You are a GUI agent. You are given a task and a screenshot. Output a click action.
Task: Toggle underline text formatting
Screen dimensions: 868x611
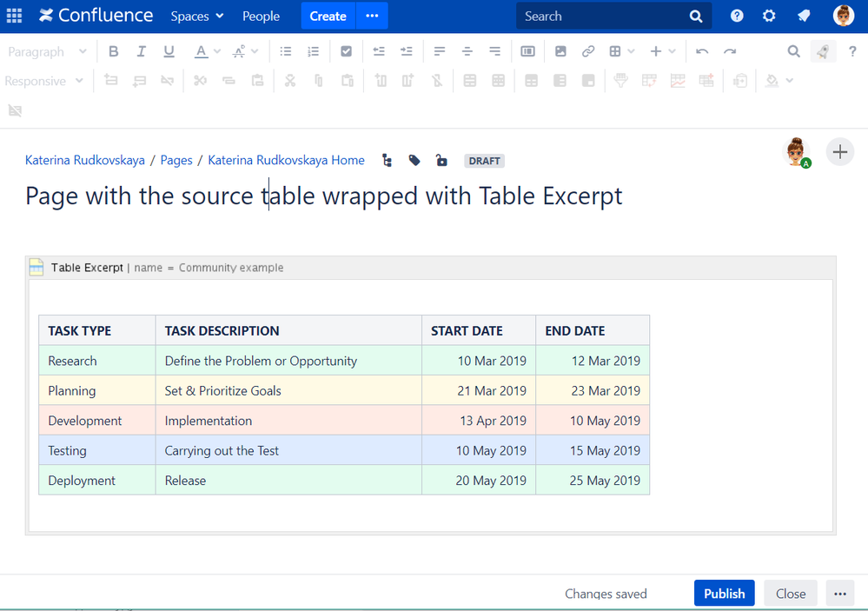[x=169, y=52]
